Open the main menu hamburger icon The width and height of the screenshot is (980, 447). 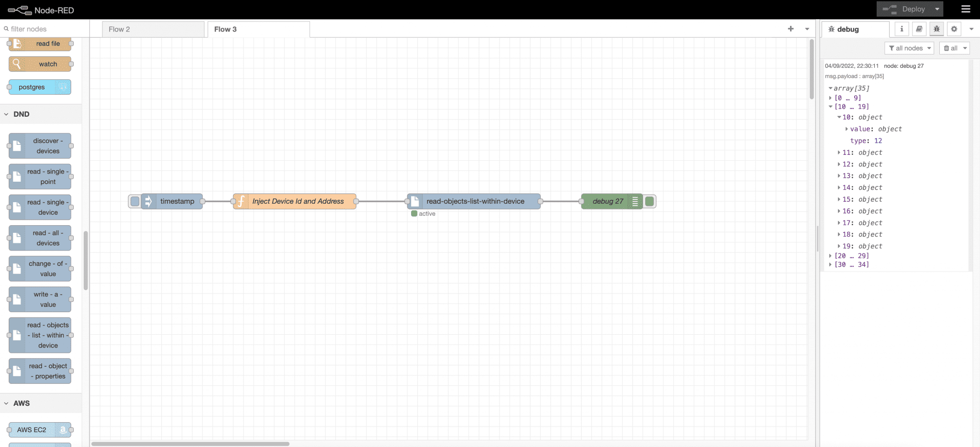click(966, 9)
